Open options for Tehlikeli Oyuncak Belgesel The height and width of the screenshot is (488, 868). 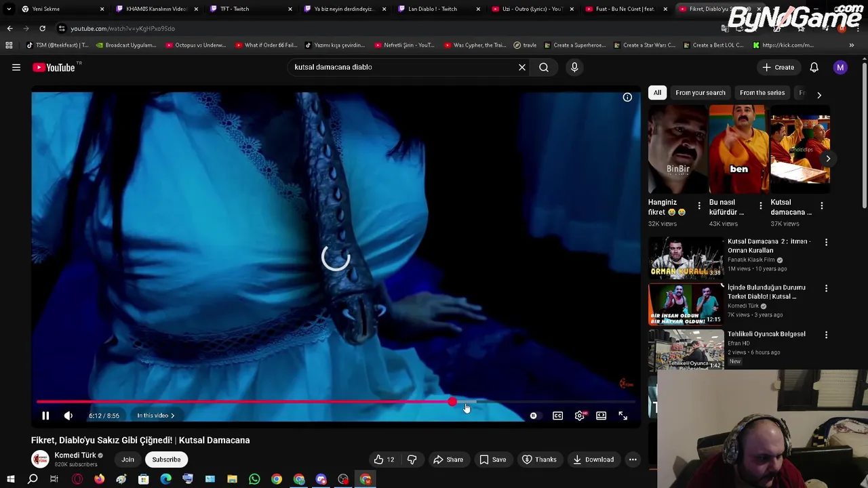point(826,334)
